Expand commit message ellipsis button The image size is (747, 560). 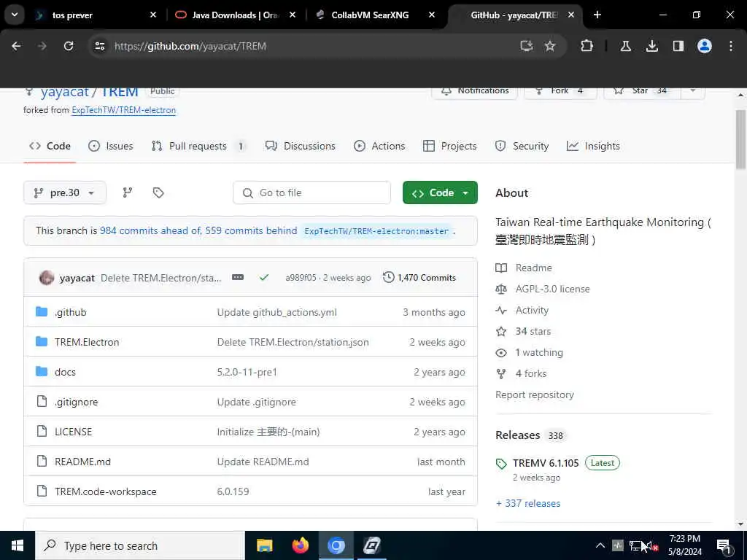238,277
